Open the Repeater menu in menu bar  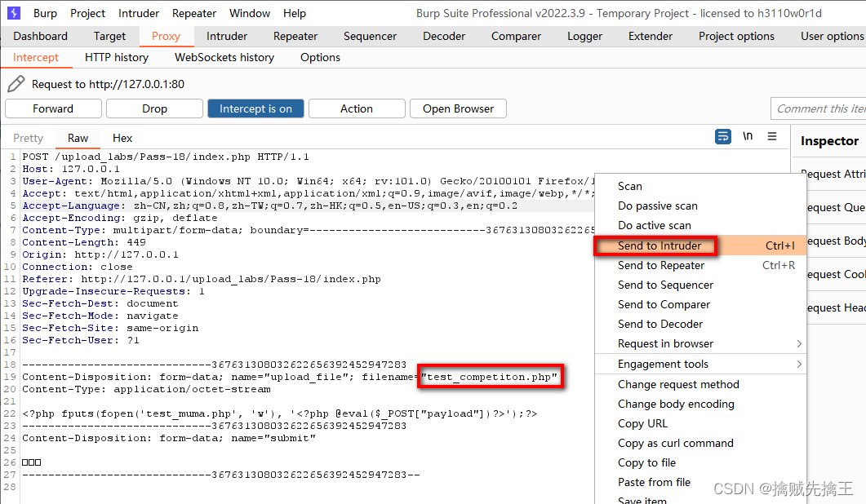[x=194, y=13]
